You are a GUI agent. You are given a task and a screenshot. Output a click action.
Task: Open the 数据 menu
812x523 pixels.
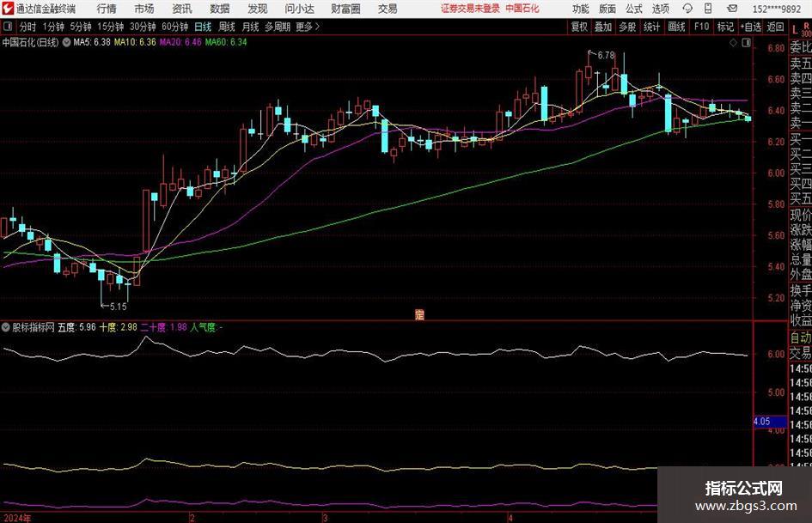[220, 9]
